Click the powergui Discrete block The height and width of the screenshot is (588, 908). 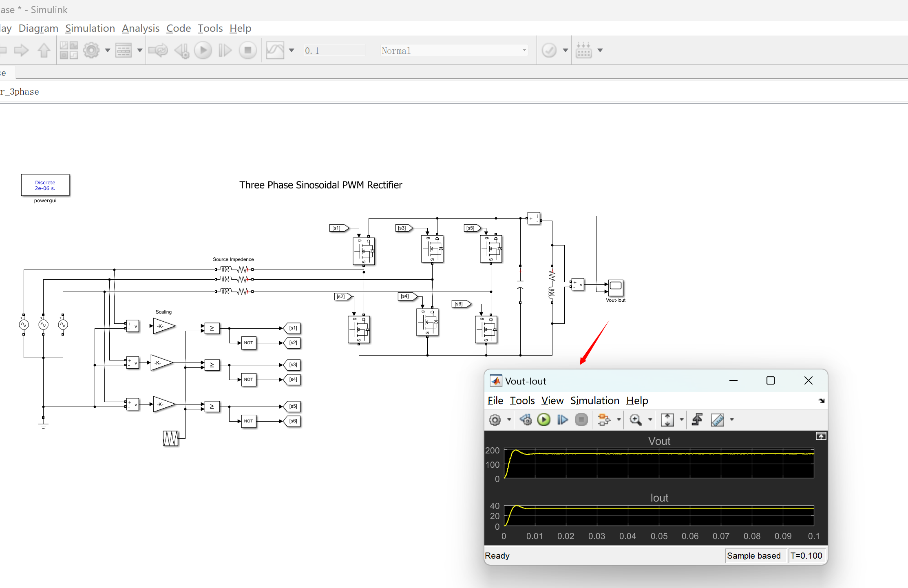(45, 185)
